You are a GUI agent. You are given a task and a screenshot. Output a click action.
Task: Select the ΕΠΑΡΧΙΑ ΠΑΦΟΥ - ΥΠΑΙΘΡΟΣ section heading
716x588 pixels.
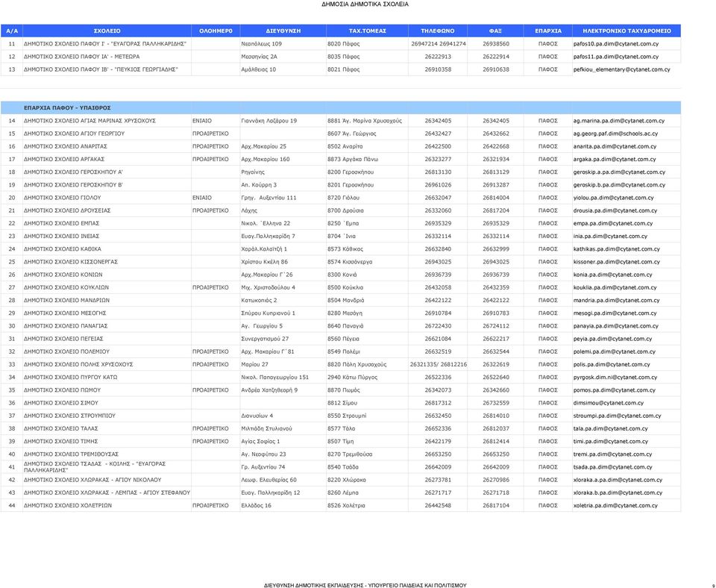coord(67,108)
